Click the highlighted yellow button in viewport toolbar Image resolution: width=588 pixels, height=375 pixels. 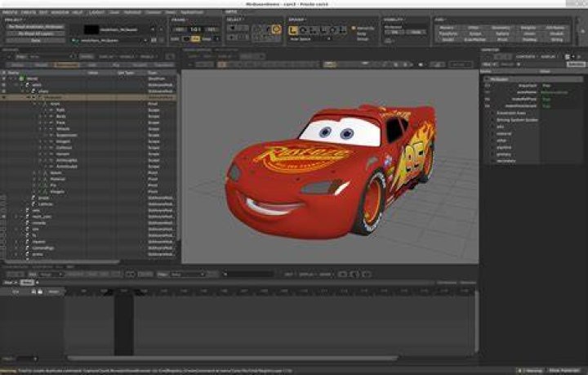coord(330,65)
